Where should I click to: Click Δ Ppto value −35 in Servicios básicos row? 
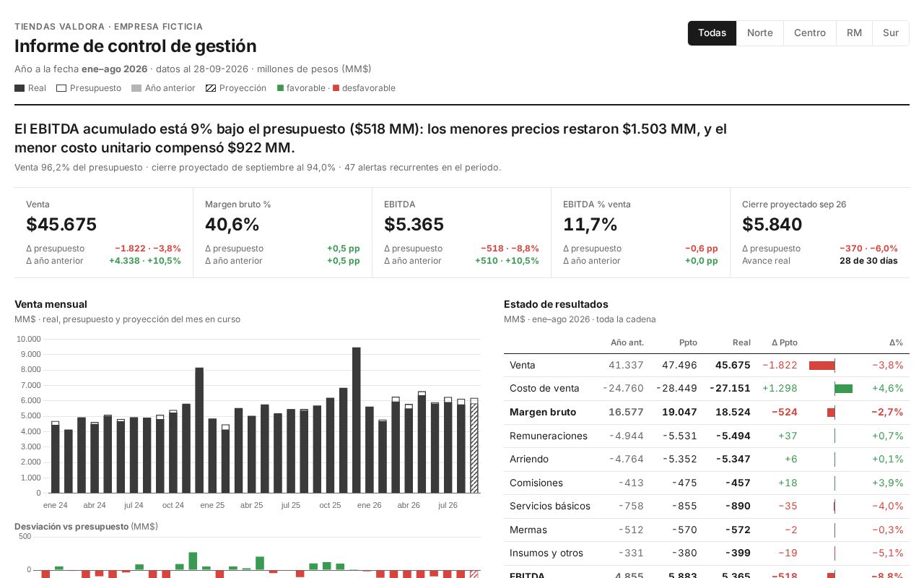click(x=788, y=506)
